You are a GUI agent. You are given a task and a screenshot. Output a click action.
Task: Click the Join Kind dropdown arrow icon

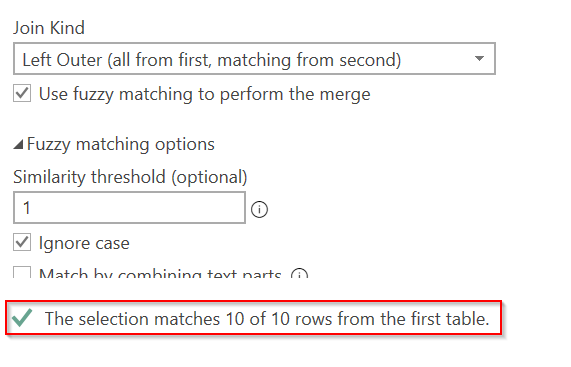pos(480,58)
